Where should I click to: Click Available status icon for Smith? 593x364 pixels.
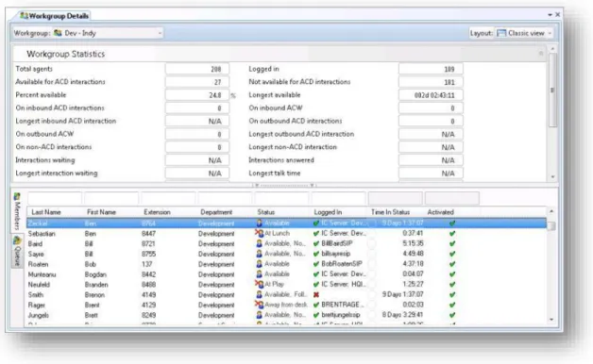pyautogui.click(x=259, y=294)
